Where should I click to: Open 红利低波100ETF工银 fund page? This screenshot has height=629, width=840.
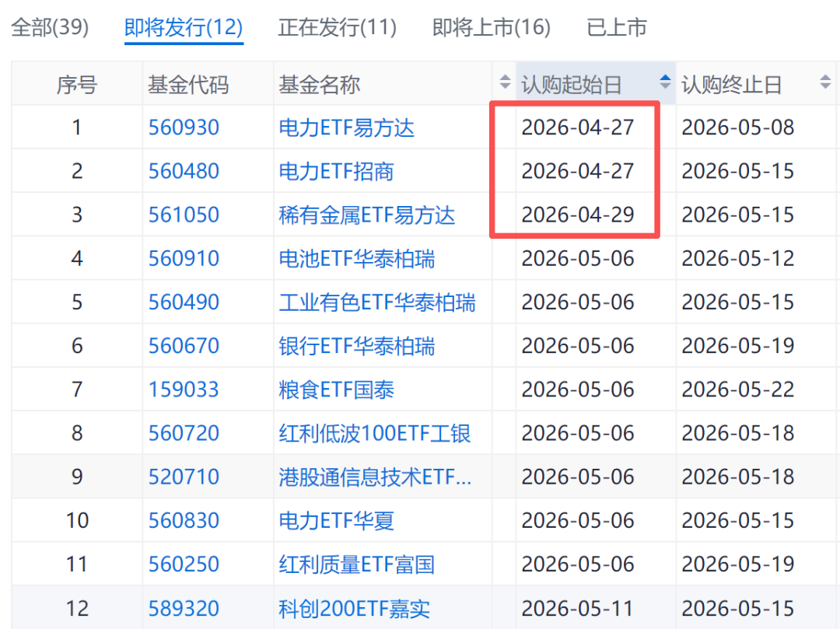click(375, 434)
